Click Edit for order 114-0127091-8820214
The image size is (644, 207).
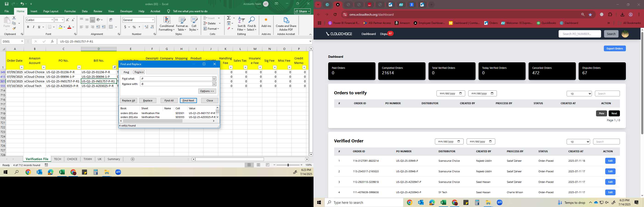(610, 161)
